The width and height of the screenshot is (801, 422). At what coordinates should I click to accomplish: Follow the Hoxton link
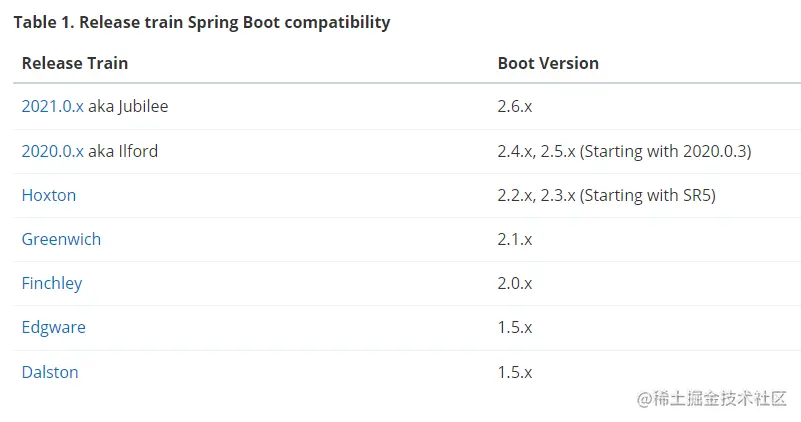49,195
